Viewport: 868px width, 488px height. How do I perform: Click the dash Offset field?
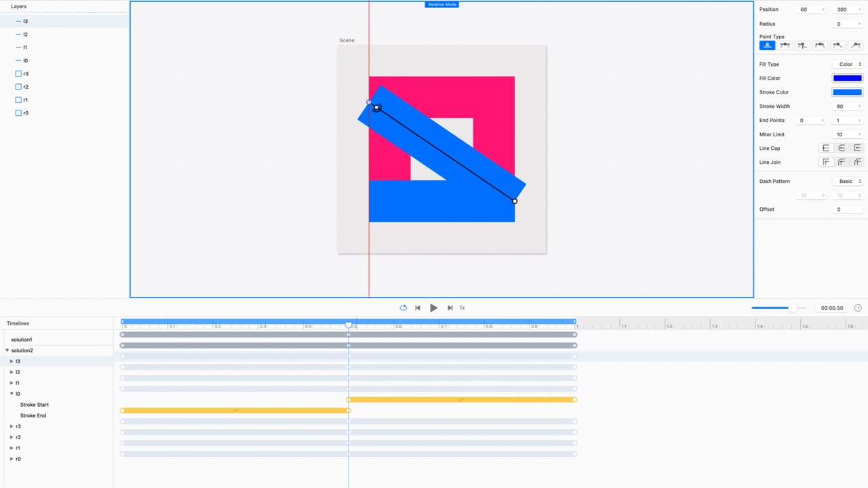pyautogui.click(x=848, y=209)
